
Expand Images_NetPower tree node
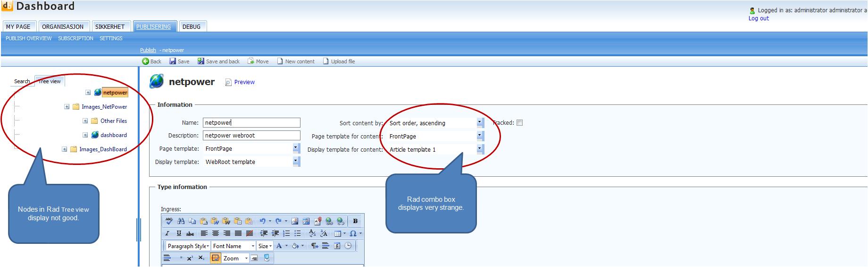[x=67, y=107]
